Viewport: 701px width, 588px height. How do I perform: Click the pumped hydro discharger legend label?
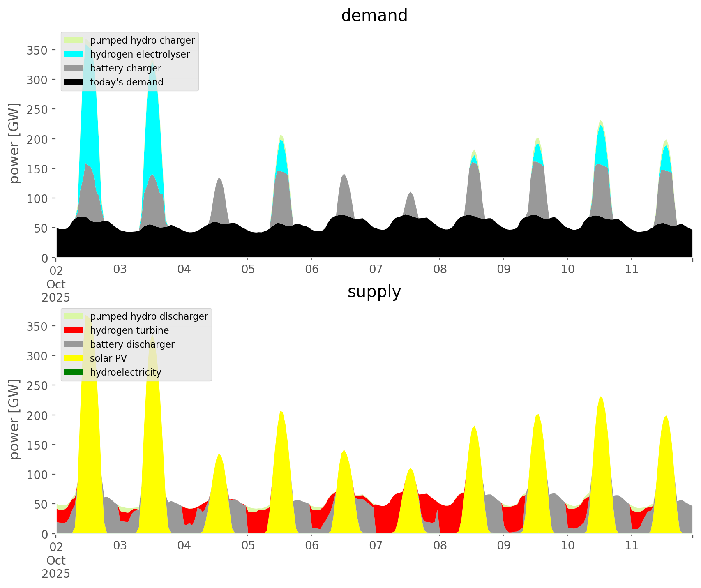pos(149,316)
